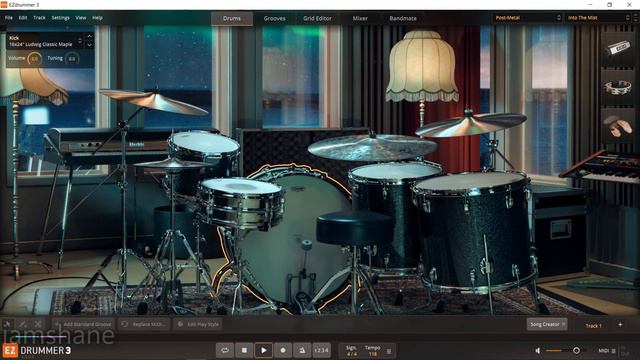Click the Replace MIDI button
This screenshot has height=360, width=640.
(144, 324)
